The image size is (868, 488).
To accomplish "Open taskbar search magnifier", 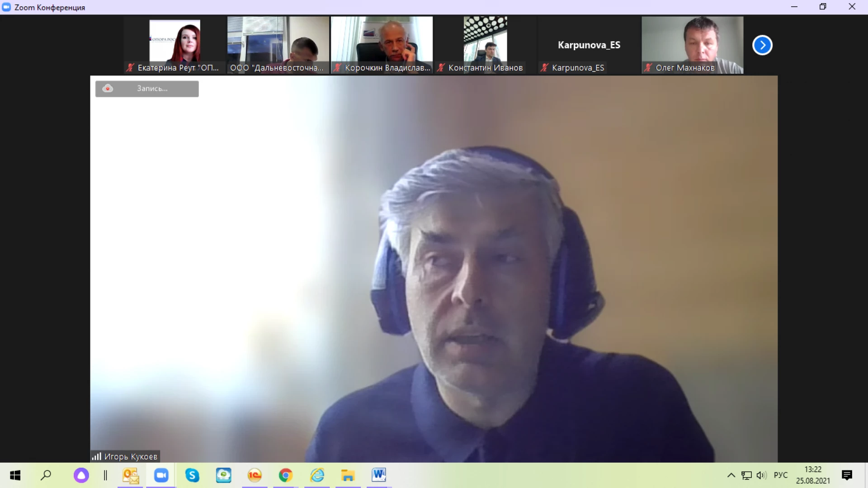I will (x=46, y=475).
